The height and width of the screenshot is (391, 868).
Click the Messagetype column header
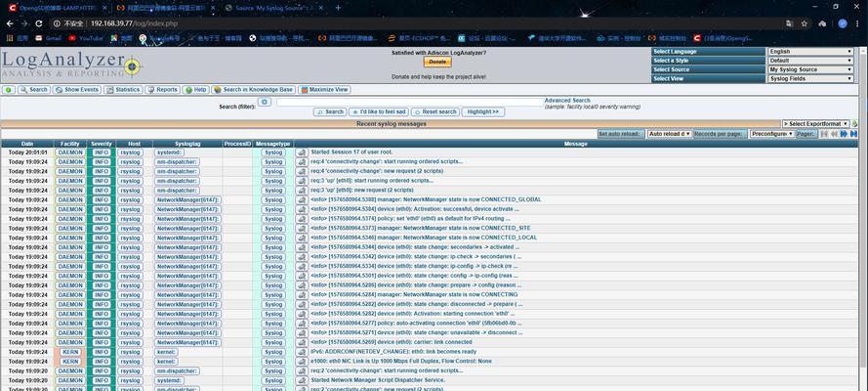pyautogui.click(x=273, y=144)
